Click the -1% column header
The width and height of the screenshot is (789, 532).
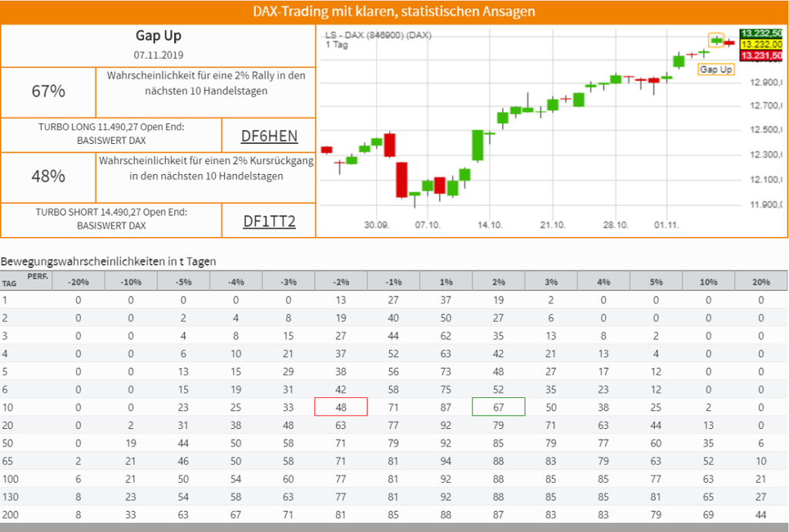pos(394,282)
